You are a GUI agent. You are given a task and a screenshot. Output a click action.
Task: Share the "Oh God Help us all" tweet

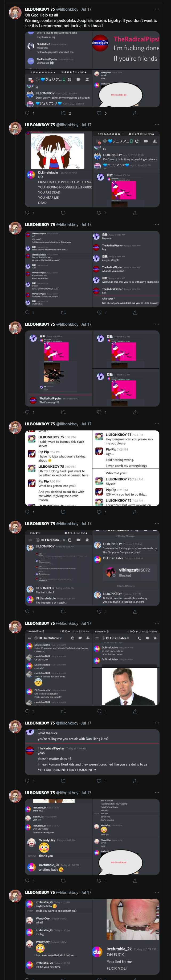click(x=135, y=113)
